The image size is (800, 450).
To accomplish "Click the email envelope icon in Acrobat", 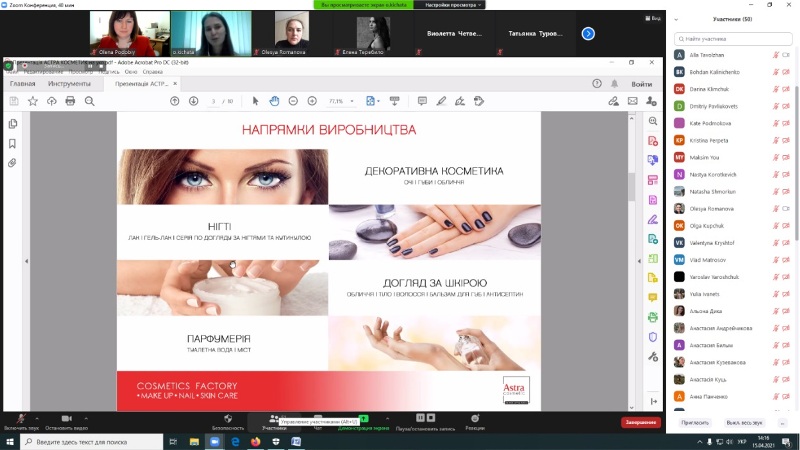I will [633, 101].
